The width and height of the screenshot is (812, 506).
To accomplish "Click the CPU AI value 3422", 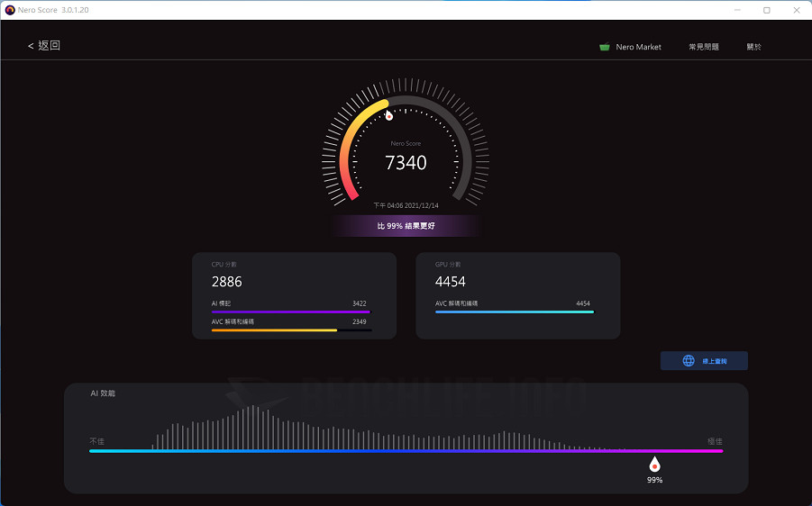I will pos(360,303).
